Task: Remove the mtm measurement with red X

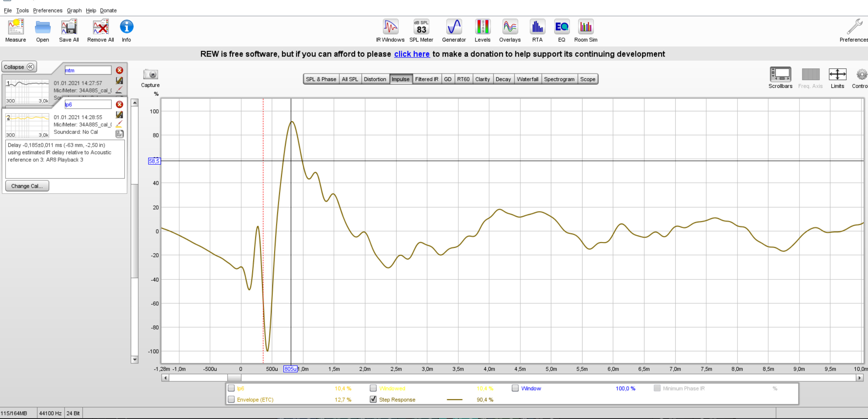Action: pyautogui.click(x=119, y=70)
